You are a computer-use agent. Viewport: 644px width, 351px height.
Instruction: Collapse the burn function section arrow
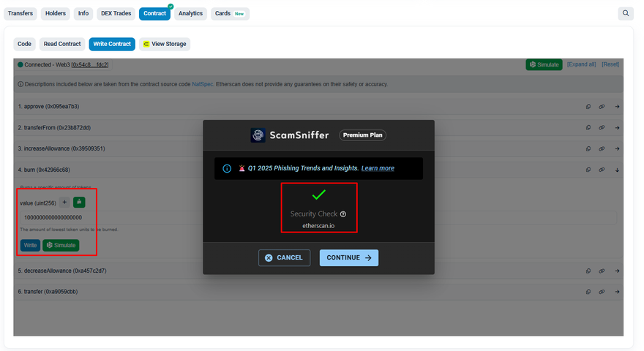[617, 170]
